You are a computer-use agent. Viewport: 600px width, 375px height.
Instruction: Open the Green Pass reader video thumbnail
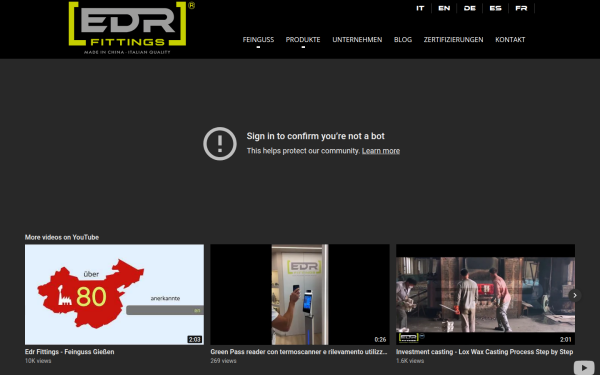coord(300,295)
